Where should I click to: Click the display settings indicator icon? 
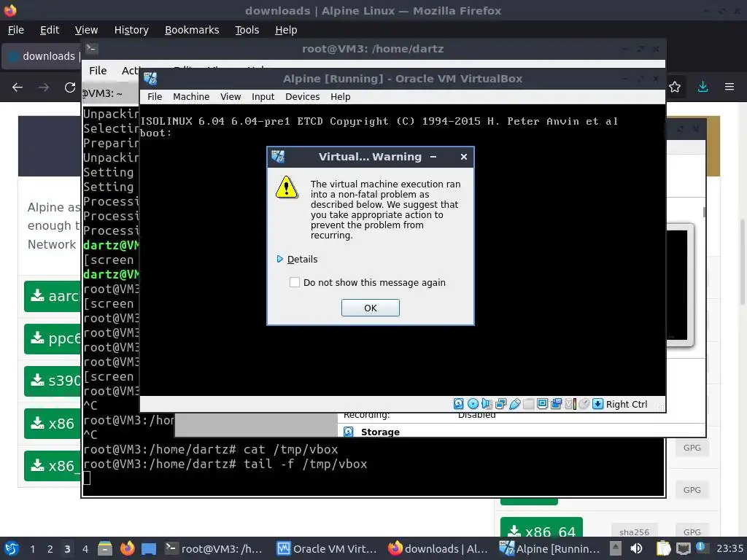(542, 404)
